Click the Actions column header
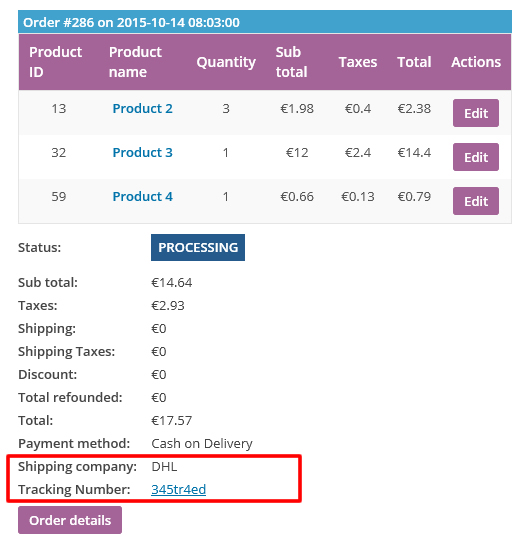 pyautogui.click(x=476, y=62)
